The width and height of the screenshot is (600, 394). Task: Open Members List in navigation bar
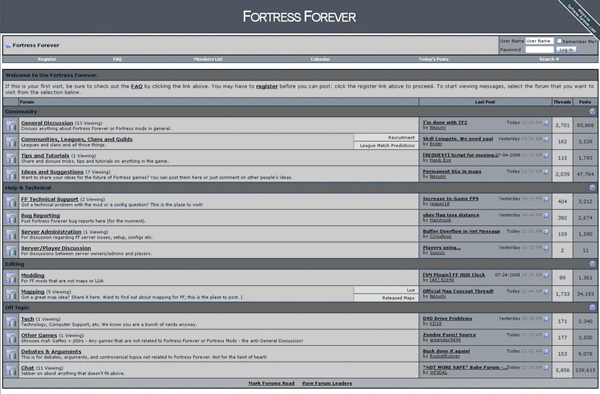point(208,59)
